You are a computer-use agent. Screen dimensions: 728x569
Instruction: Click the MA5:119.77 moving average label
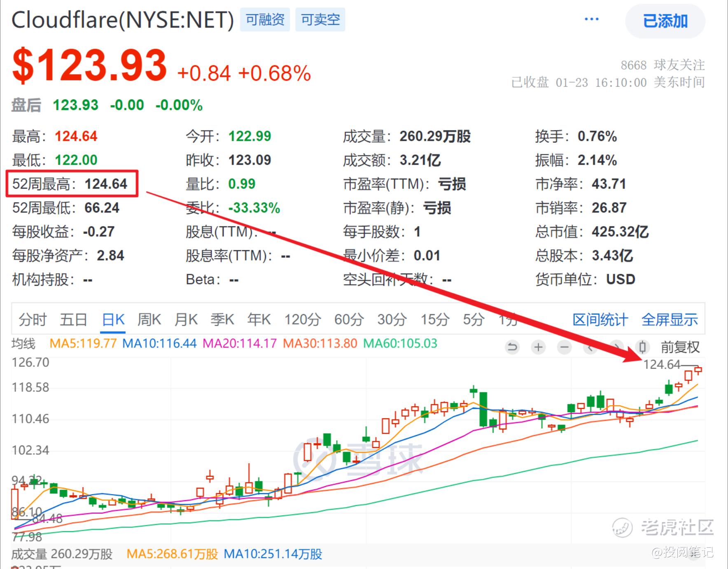click(83, 343)
